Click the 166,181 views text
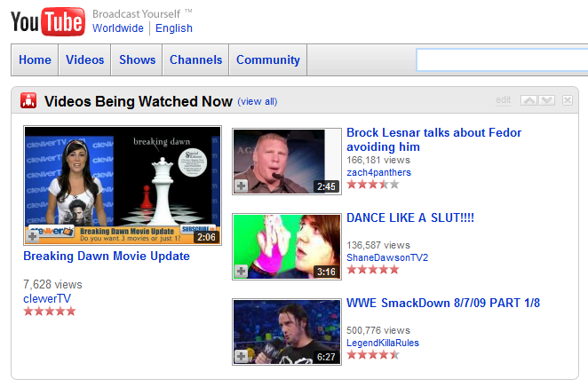Screen dimensions: 588x387 point(378,160)
